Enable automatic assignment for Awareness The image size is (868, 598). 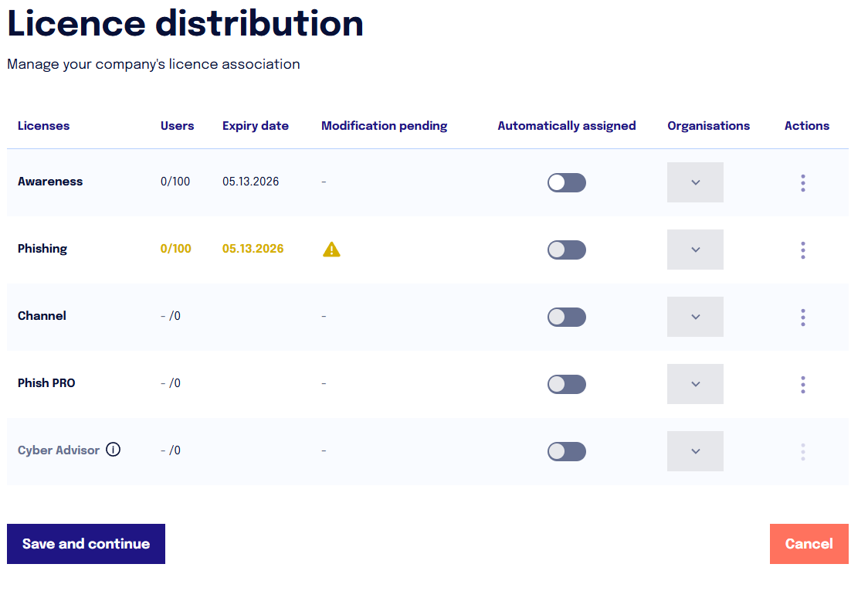click(x=566, y=182)
